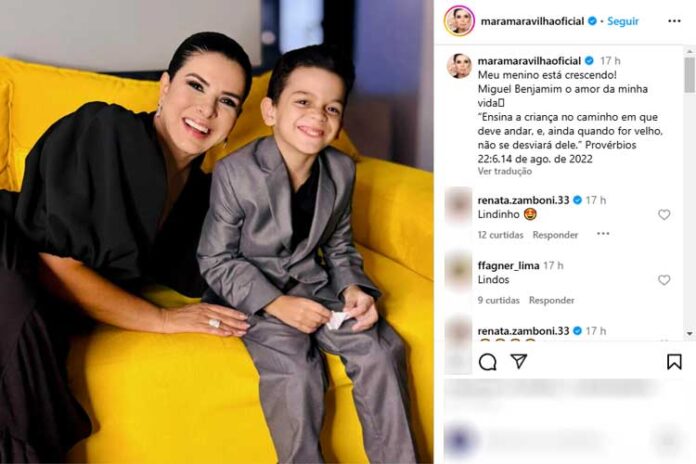696x464 pixels.
Task: Follow the account via "Seguir"
Action: pyautogui.click(x=623, y=21)
